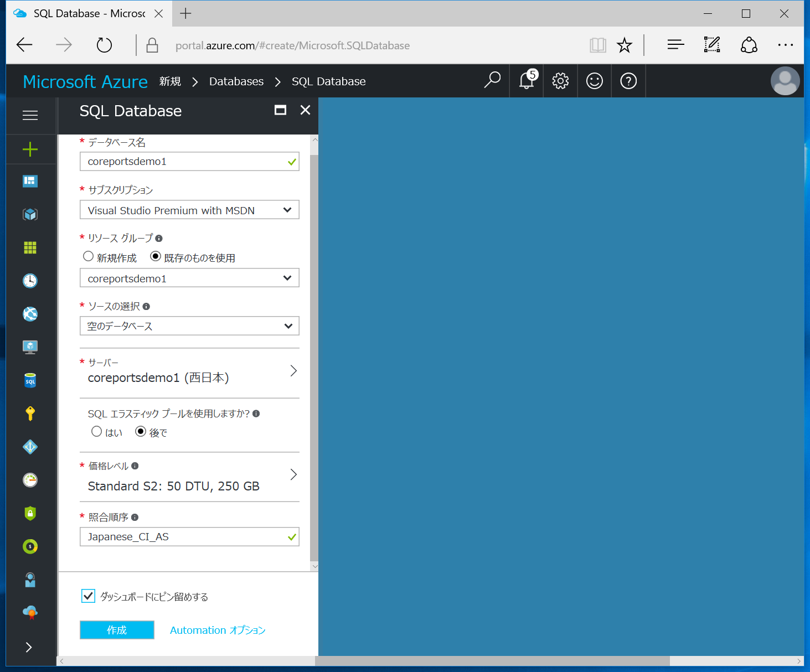Click the Databases breadcrumb
Viewport: 810px width, 672px height.
(x=236, y=81)
